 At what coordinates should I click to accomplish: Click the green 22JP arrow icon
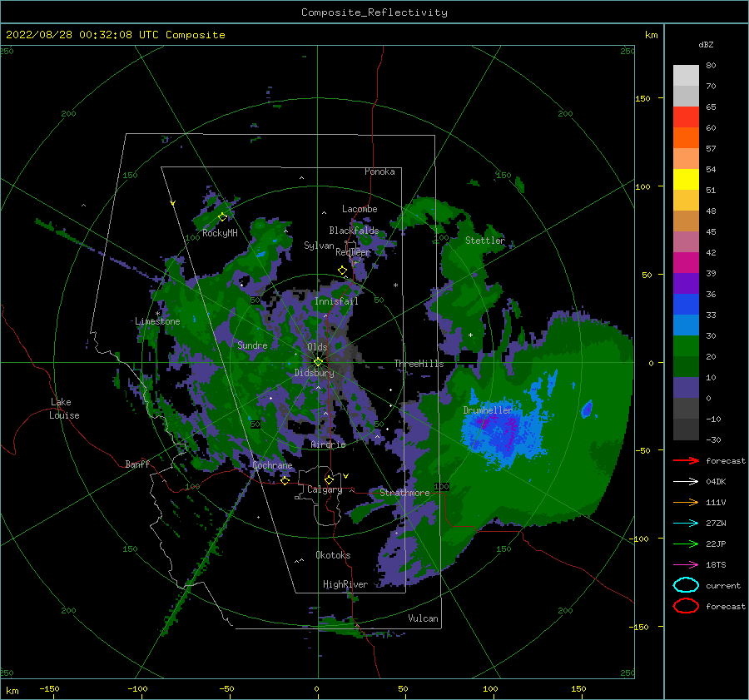pyautogui.click(x=686, y=544)
